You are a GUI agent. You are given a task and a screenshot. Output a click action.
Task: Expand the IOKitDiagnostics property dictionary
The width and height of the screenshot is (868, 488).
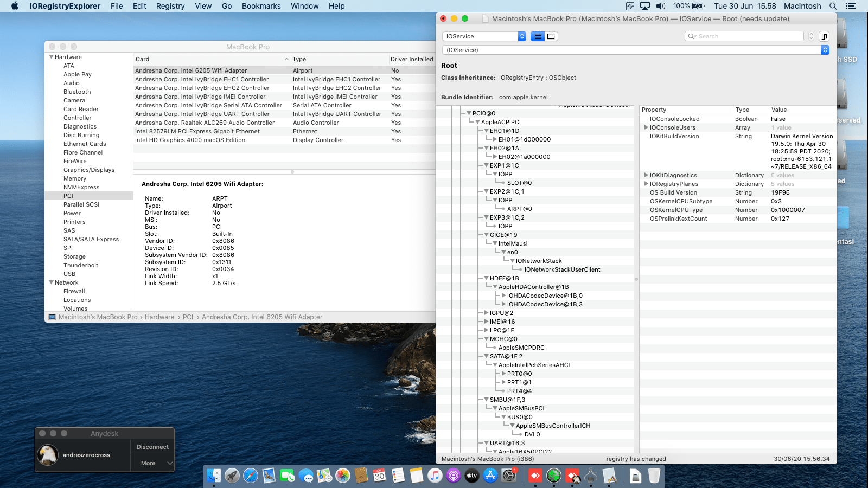pos(646,175)
